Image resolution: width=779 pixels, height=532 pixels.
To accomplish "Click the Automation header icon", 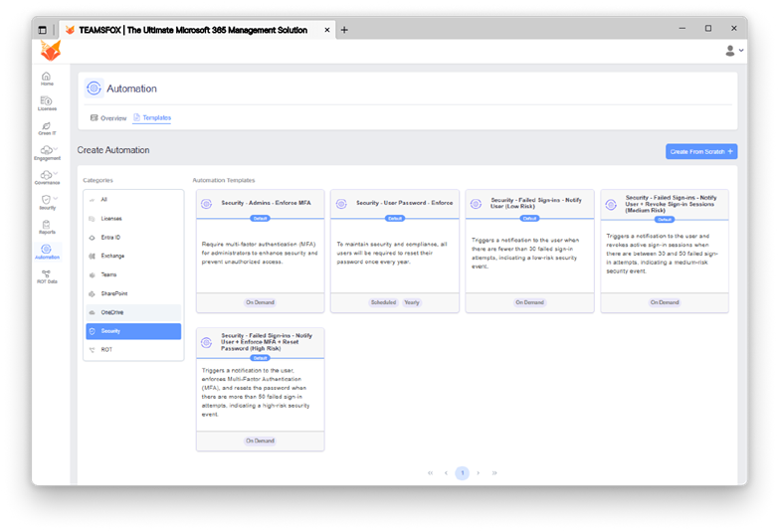I will [x=94, y=89].
